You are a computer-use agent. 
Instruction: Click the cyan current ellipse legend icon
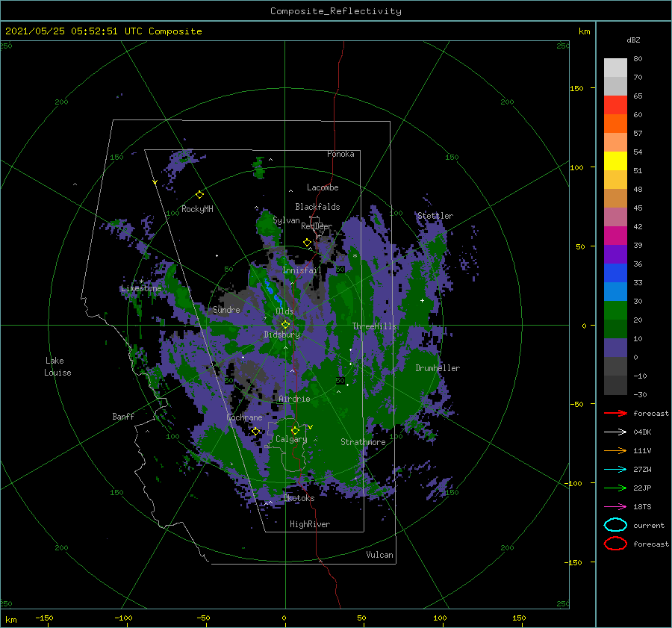coord(615,525)
